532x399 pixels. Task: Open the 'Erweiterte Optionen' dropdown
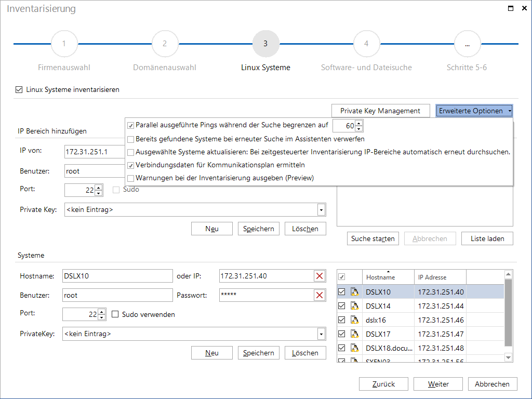[x=474, y=111]
